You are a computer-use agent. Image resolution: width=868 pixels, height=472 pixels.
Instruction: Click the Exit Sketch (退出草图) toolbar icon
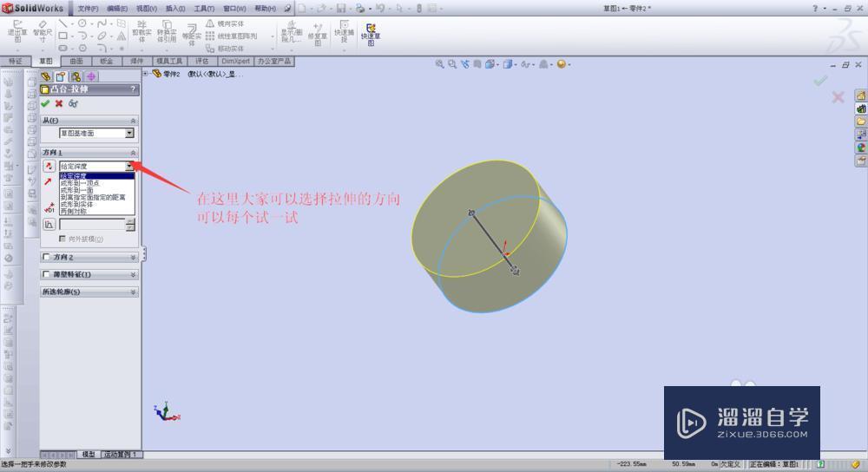click(x=17, y=31)
